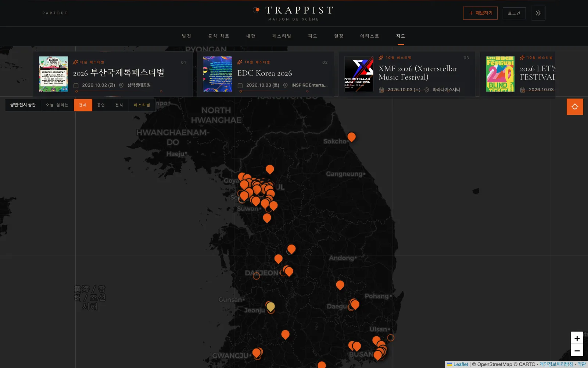Filter map to 전시 only

tap(119, 105)
